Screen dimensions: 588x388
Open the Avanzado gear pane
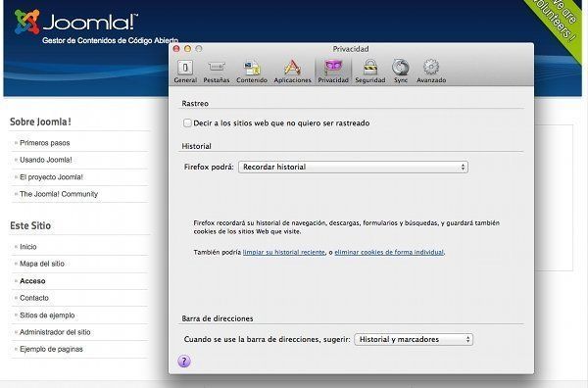431,71
